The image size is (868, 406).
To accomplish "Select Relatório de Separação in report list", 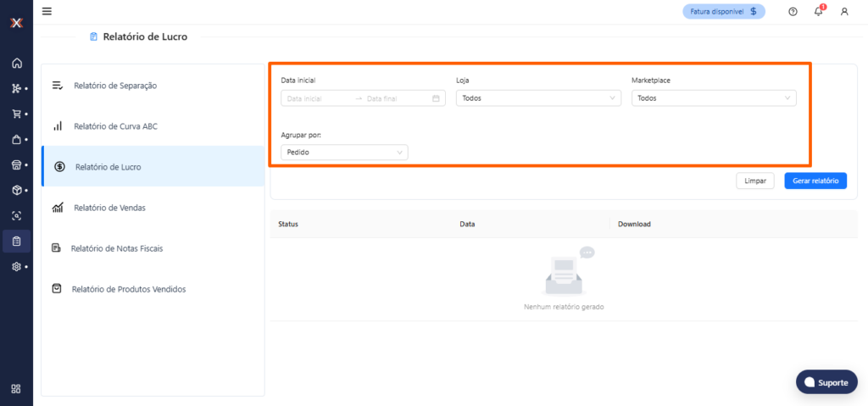I will [114, 86].
